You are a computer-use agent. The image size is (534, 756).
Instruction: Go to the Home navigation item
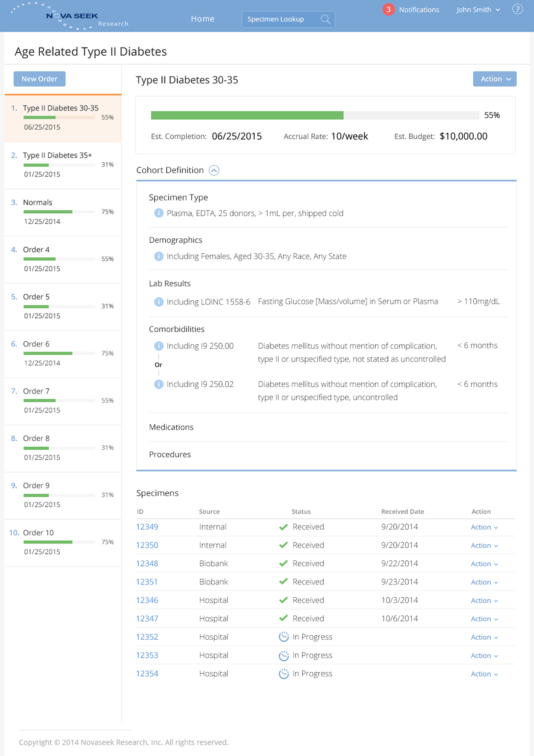(202, 19)
